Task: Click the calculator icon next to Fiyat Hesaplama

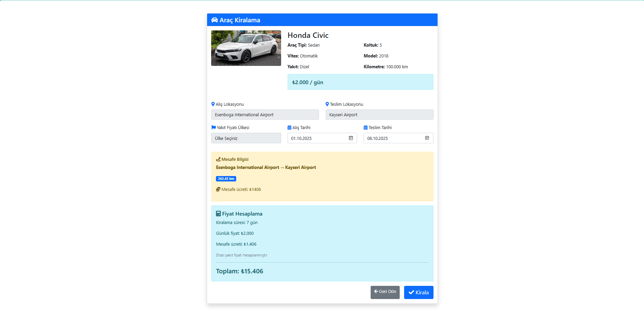Action: tap(218, 214)
